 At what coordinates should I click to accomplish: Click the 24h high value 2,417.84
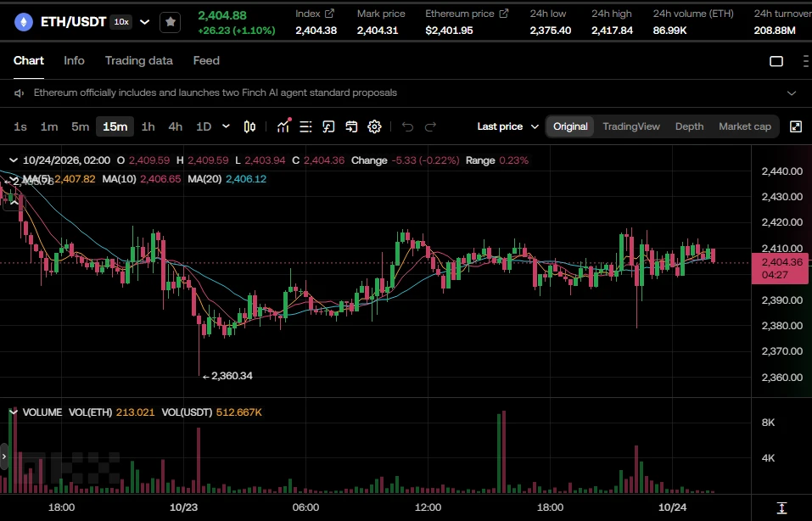click(612, 31)
